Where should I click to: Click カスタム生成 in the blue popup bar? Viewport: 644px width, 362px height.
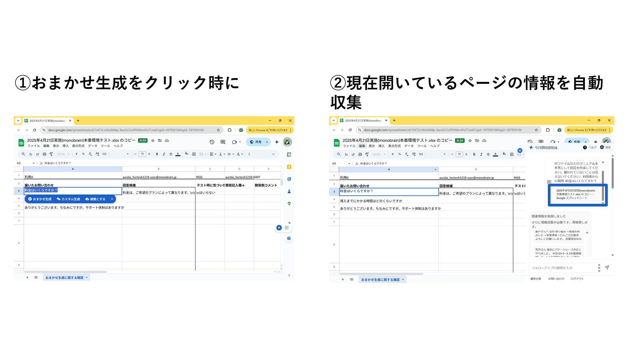coord(68,199)
